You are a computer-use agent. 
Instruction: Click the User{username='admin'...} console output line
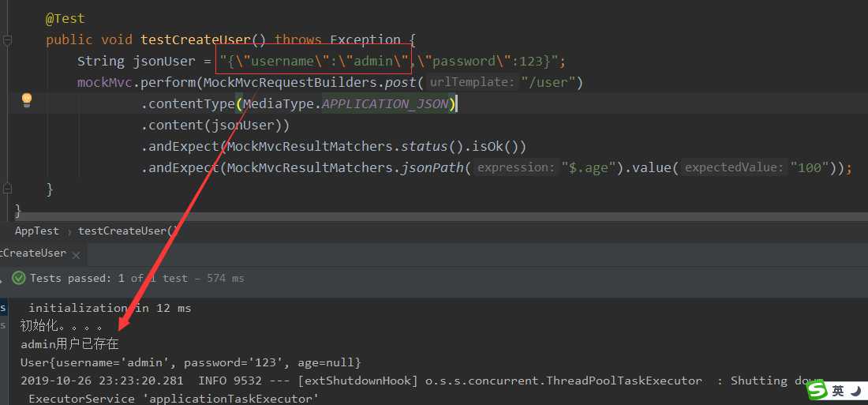[190, 363]
